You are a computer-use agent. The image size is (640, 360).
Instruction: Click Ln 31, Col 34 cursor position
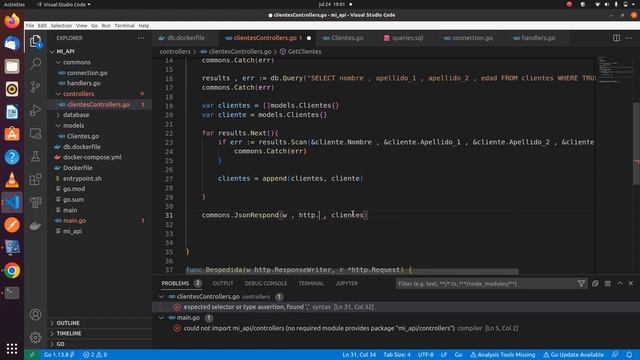(359, 355)
